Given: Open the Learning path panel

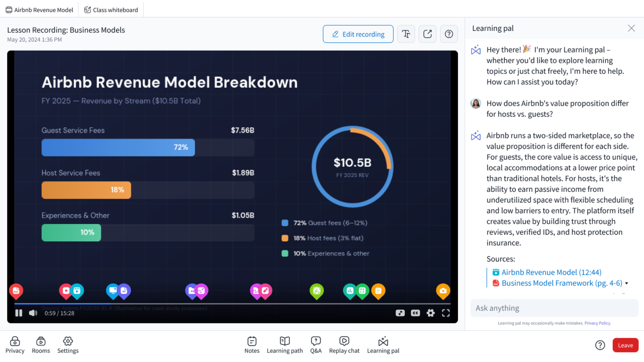Looking at the screenshot, I should [285, 345].
